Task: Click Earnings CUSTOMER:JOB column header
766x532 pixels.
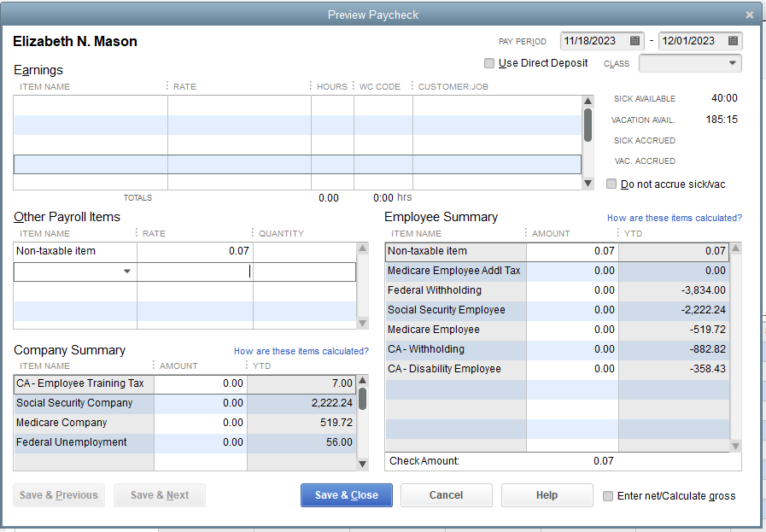Action: [x=453, y=86]
